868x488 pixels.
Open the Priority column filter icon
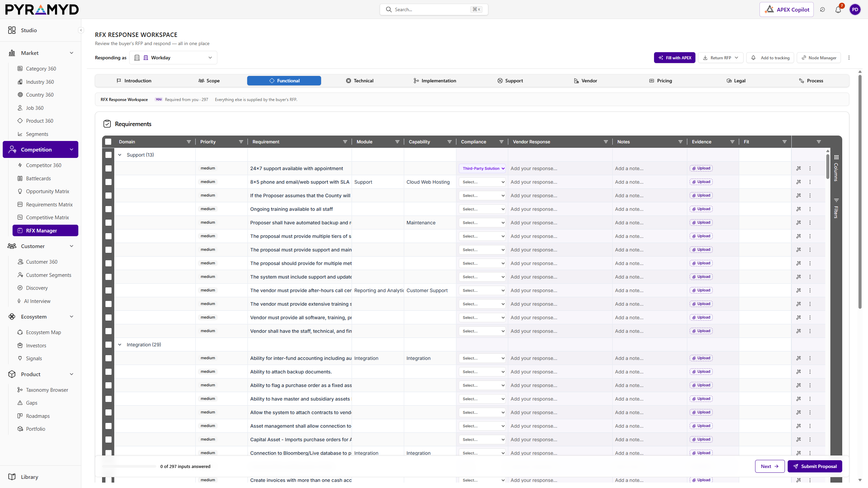point(241,142)
